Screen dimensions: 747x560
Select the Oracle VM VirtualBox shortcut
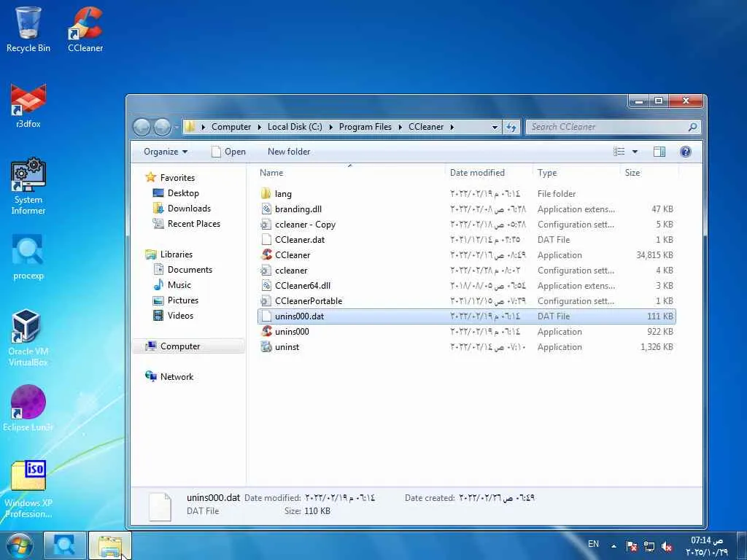click(x=28, y=338)
